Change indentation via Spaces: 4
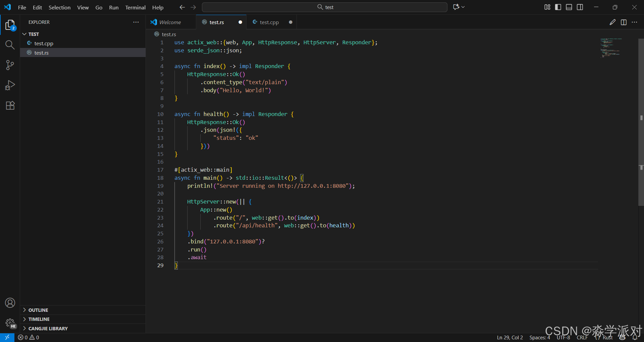644x342 pixels. pyautogui.click(x=540, y=338)
